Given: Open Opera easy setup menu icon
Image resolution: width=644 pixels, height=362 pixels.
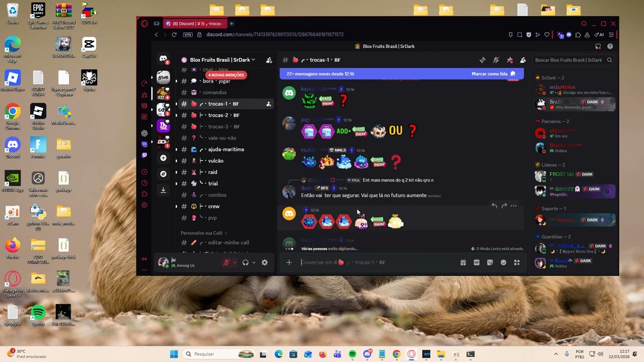Looking at the screenshot, I should pos(611,35).
